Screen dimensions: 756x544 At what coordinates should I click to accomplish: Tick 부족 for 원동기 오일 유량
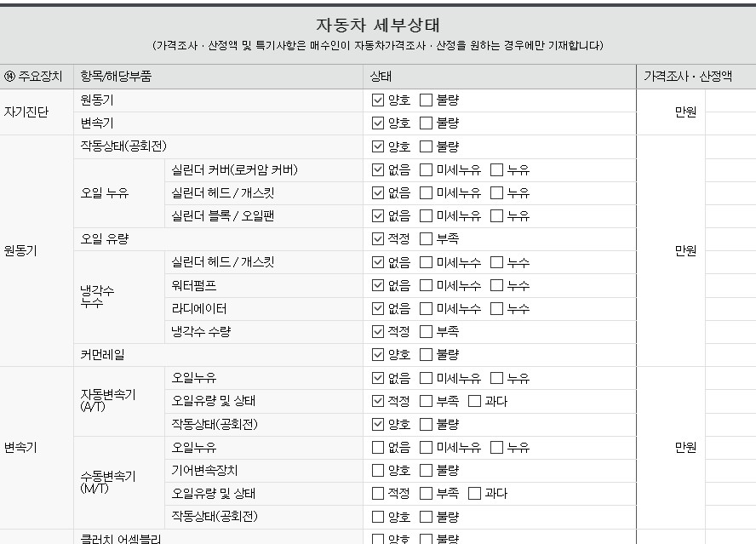click(x=427, y=239)
